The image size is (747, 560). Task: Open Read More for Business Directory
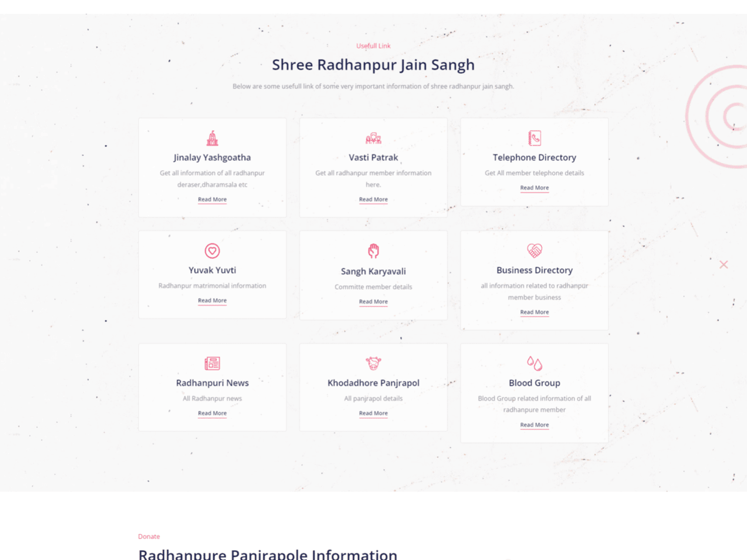click(x=534, y=312)
